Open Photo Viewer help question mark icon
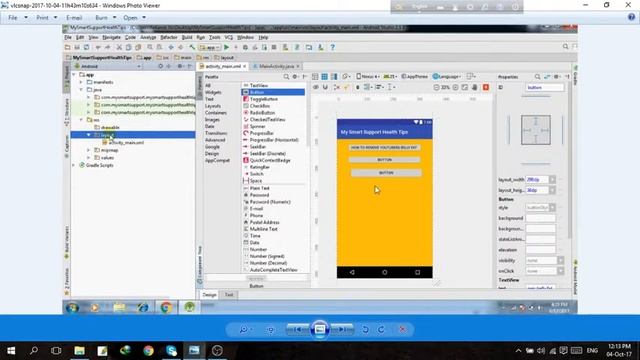The width and height of the screenshot is (640, 360). point(631,17)
